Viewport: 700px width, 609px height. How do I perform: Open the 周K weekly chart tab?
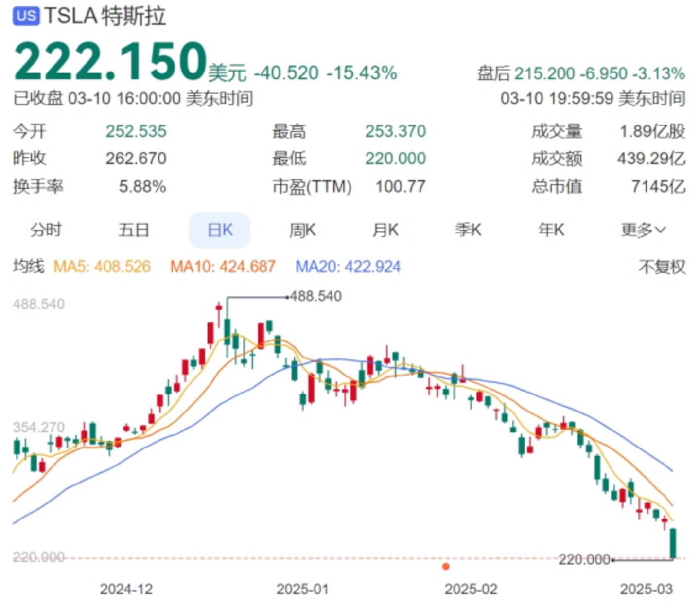click(302, 230)
